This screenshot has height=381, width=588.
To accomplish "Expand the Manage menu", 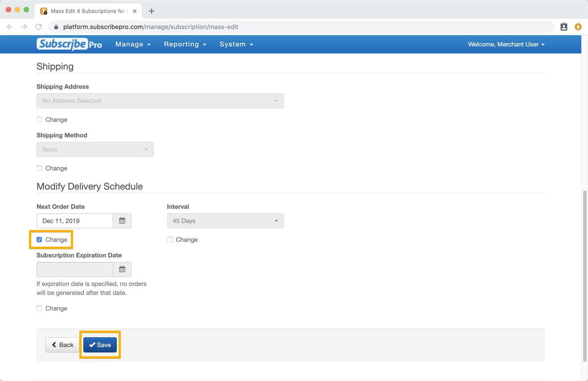I will tap(133, 44).
